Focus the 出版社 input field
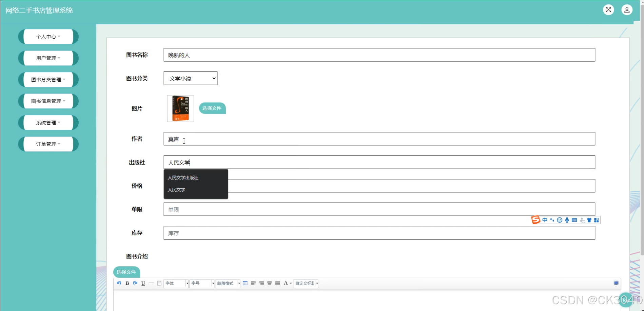This screenshot has width=644, height=311. point(379,162)
